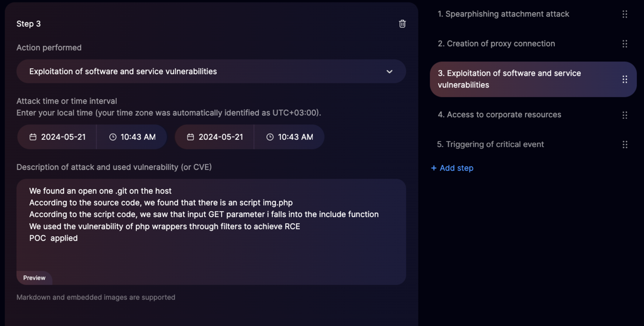The width and height of the screenshot is (644, 326).
Task: Click drag handle for Triggering of critical event
Action: 625,145
